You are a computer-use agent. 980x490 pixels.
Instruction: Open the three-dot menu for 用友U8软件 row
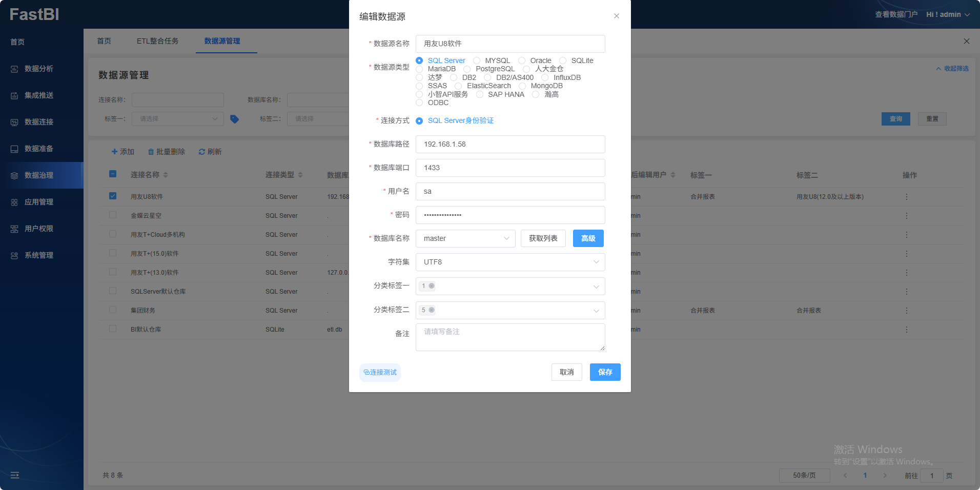pos(906,197)
